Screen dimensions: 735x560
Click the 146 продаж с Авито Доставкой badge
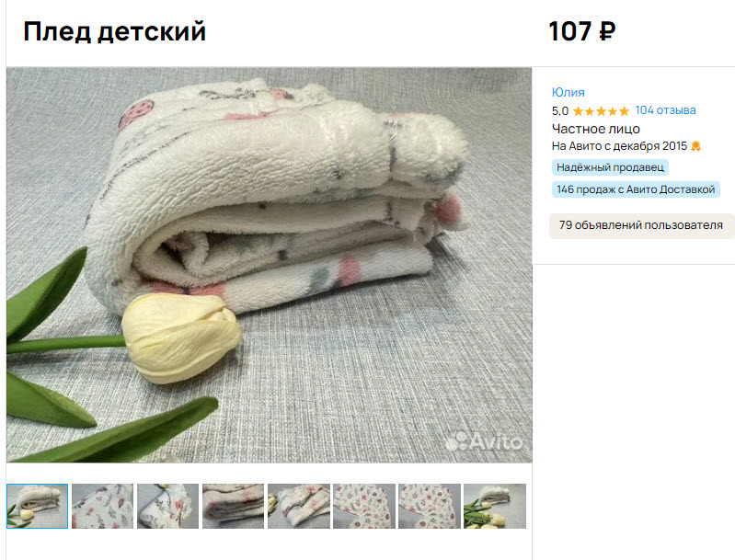click(x=636, y=189)
